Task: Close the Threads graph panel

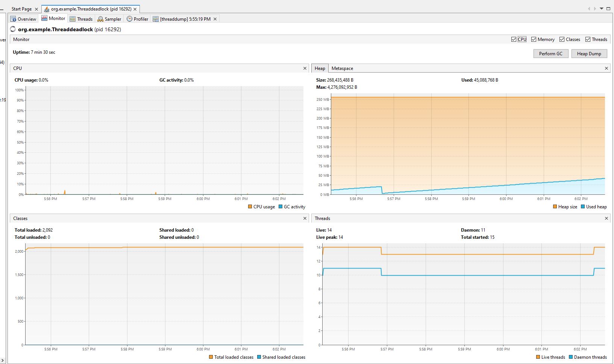Action: point(606,218)
